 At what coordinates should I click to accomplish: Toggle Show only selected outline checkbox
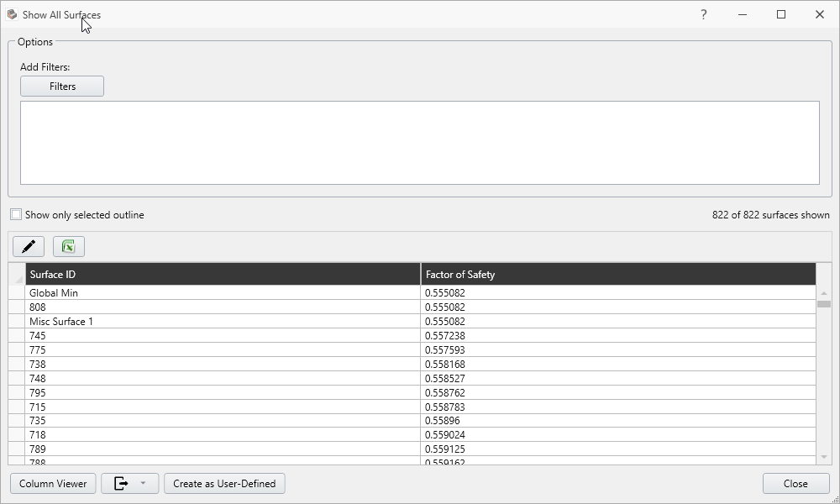[x=16, y=215]
